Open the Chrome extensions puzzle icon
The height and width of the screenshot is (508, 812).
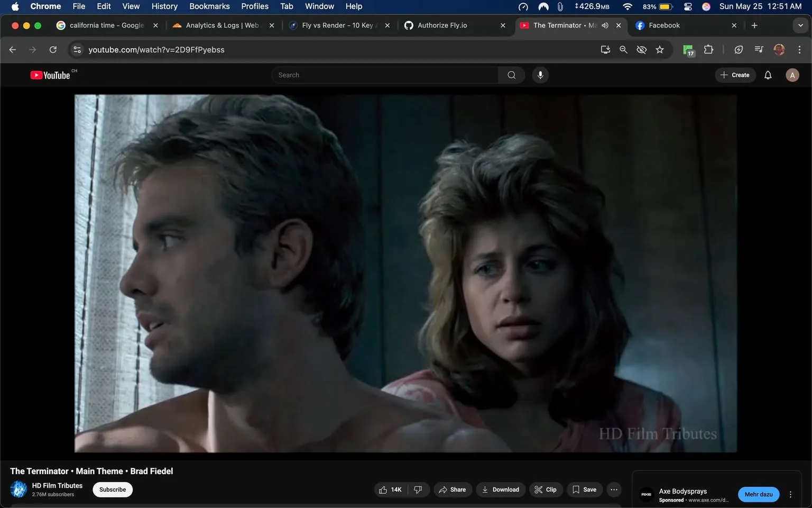708,49
